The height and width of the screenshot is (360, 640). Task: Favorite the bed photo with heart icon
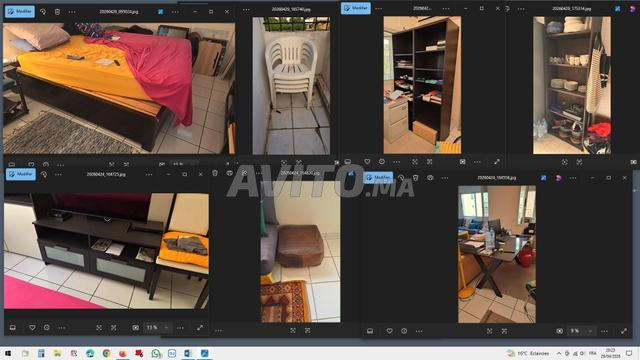pos(31,164)
